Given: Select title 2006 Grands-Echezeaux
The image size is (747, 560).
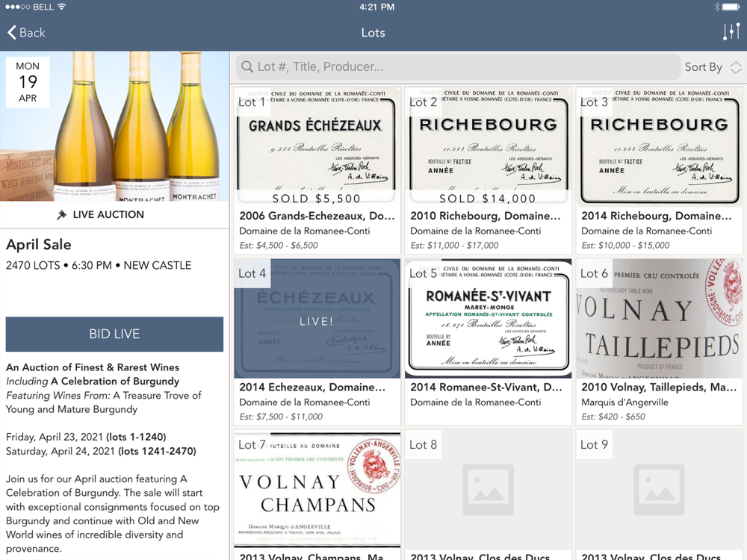Looking at the screenshot, I should [x=317, y=216].
